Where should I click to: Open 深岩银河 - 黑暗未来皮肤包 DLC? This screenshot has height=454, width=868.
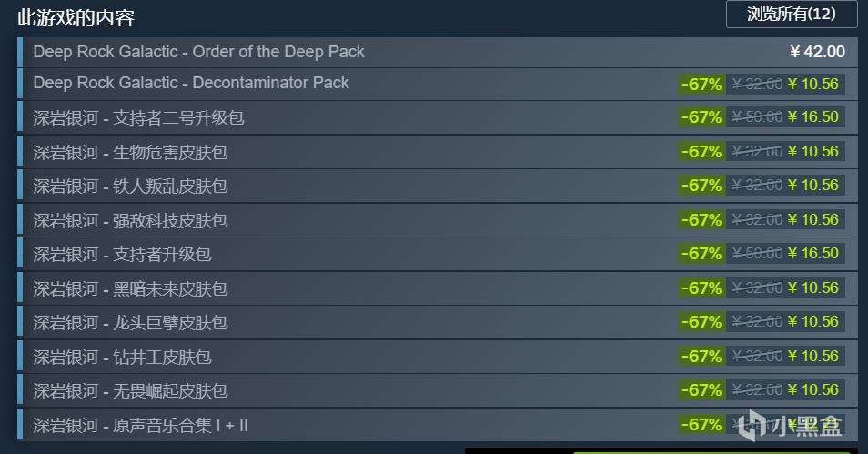click(x=438, y=288)
